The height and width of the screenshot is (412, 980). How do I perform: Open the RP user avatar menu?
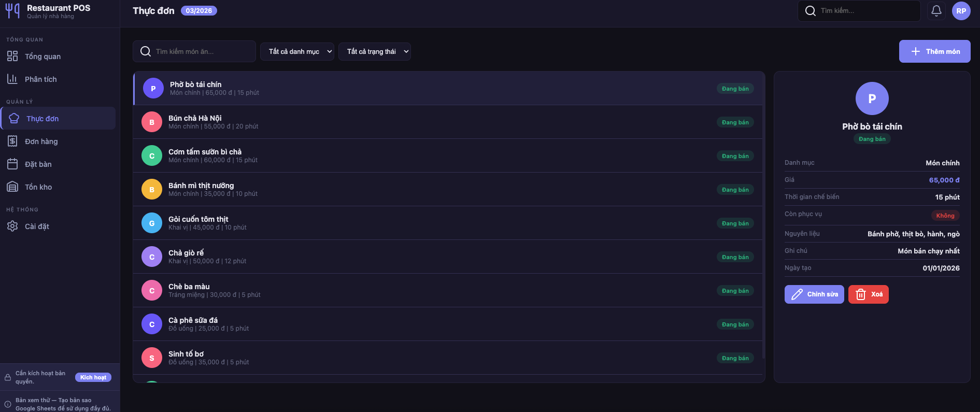(961, 11)
